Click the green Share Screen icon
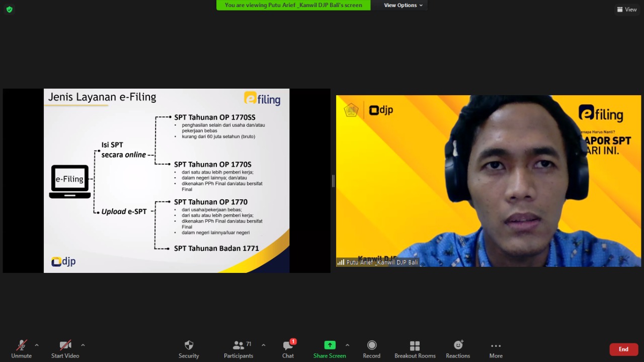The width and height of the screenshot is (644, 362). pos(330,345)
